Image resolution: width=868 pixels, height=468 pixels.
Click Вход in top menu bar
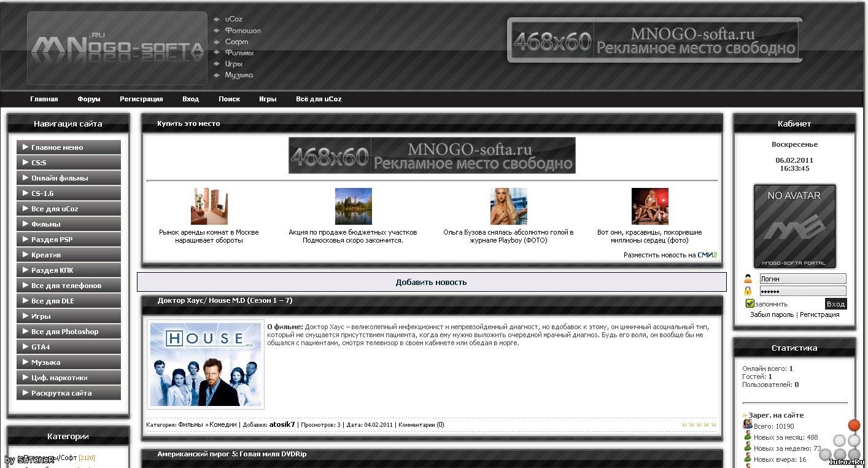pos(190,99)
